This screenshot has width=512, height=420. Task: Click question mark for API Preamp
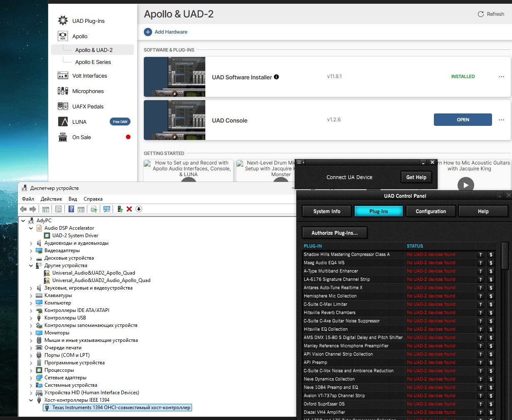(x=480, y=363)
